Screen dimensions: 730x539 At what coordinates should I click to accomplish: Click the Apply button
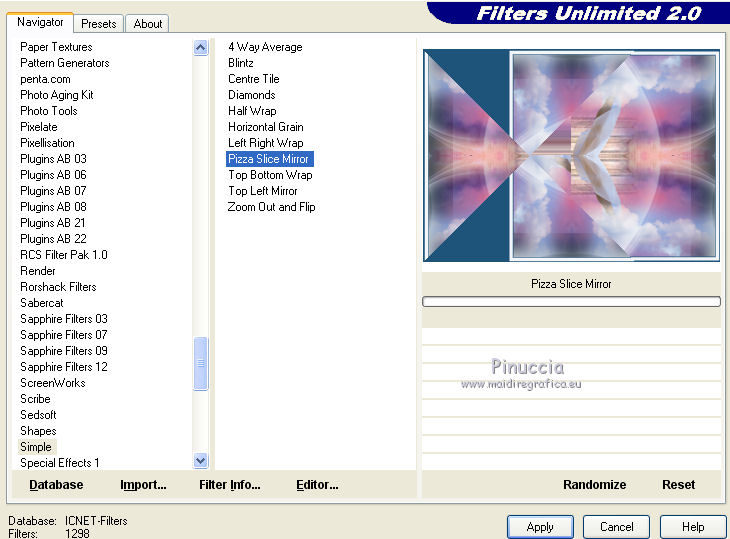click(x=540, y=527)
